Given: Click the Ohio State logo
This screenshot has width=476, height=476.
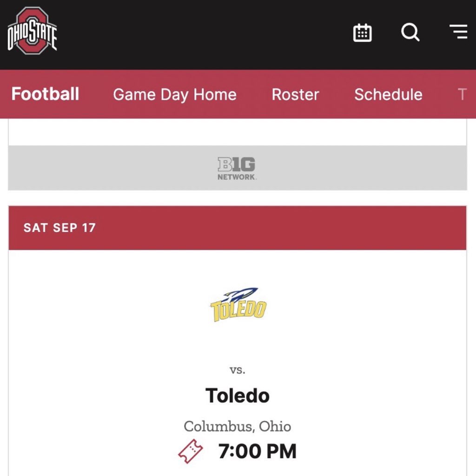Looking at the screenshot, I should click(32, 31).
